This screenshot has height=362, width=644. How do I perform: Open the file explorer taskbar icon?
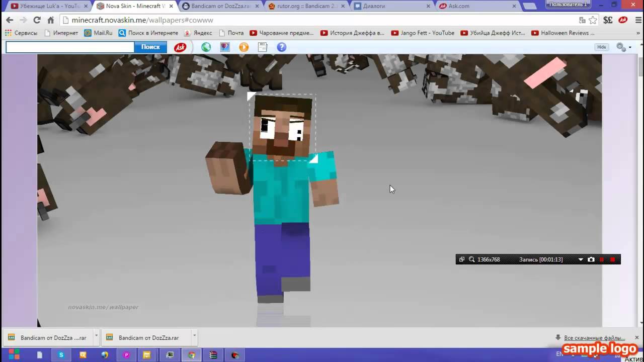[x=146, y=355]
